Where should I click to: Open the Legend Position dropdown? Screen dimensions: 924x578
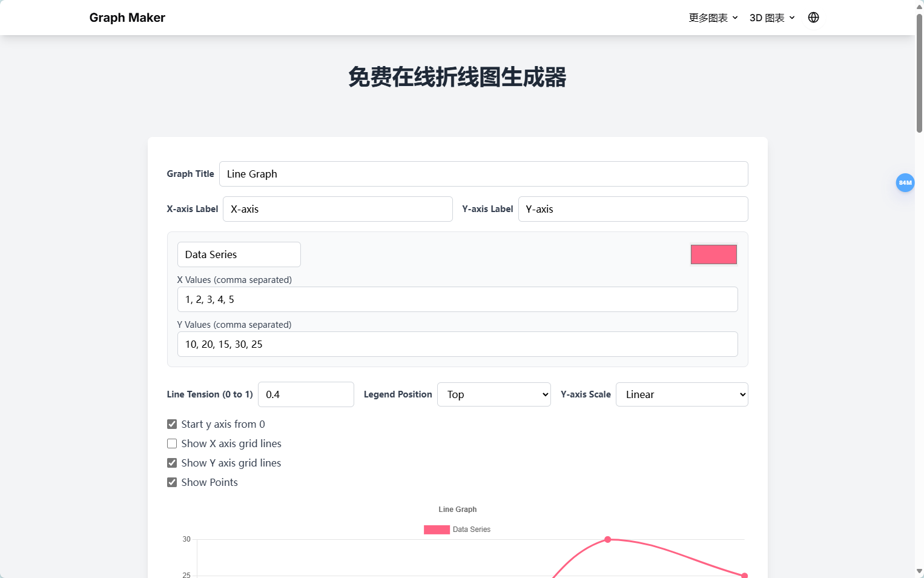[493, 394]
